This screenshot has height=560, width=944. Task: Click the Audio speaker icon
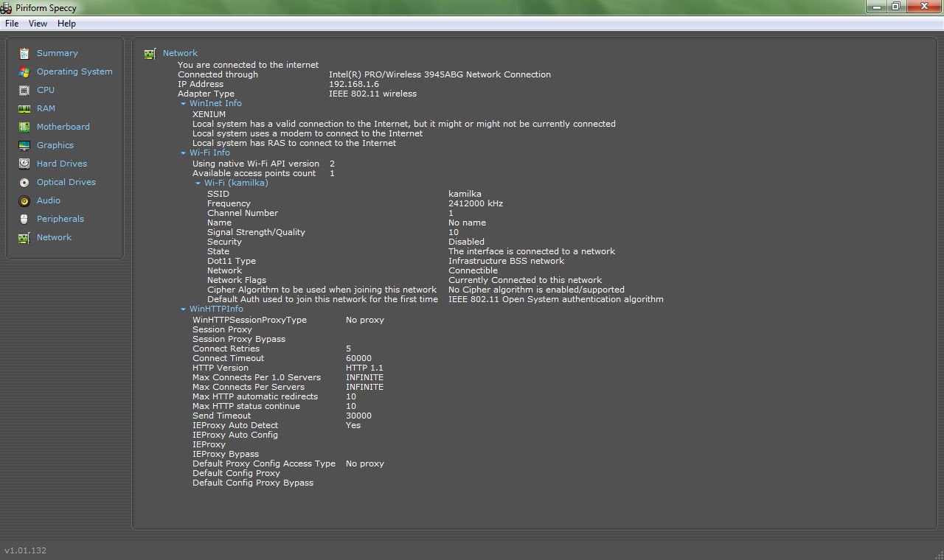point(24,200)
